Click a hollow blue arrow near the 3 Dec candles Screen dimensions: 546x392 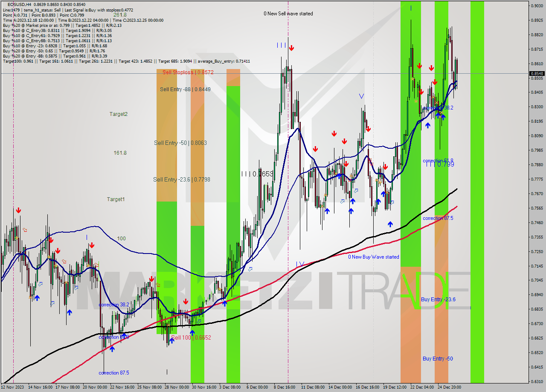click(x=250, y=268)
